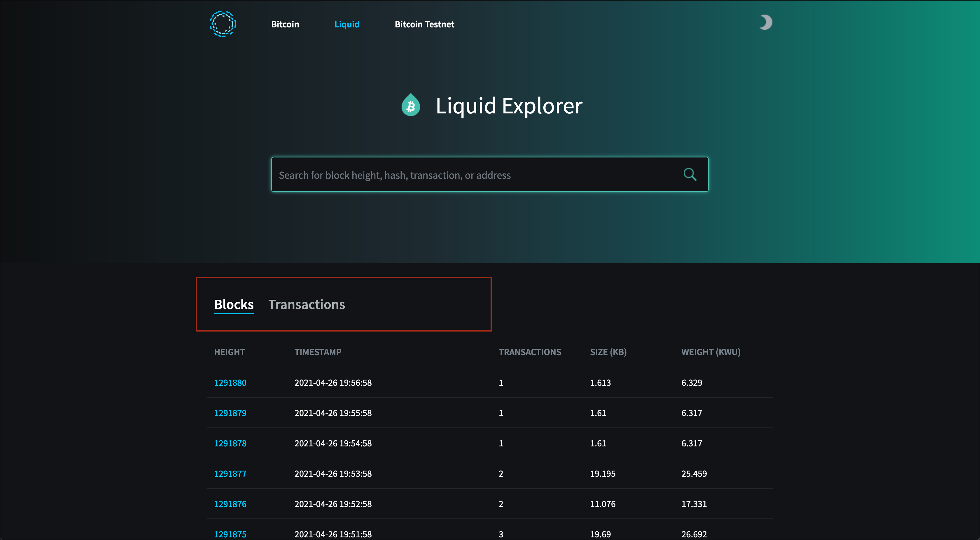This screenshot has height=540, width=980.
Task: Click the TRANSACTIONS column header
Action: [530, 352]
